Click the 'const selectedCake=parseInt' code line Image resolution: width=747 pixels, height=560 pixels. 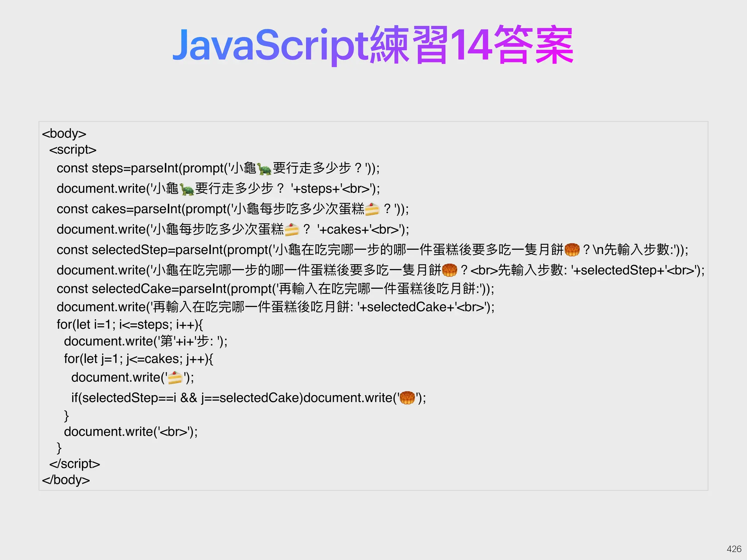[275, 289]
